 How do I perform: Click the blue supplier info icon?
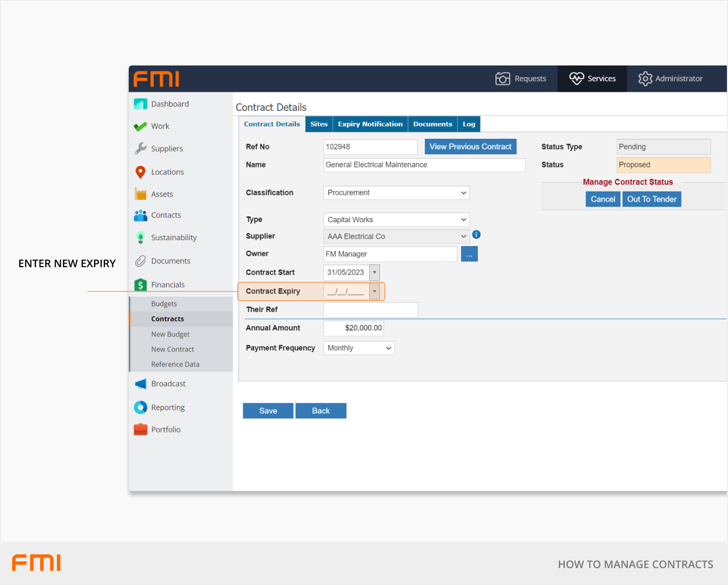[476, 235]
